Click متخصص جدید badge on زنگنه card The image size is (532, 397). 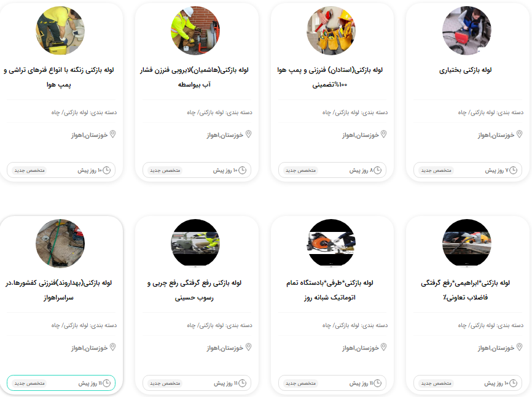coord(29,170)
